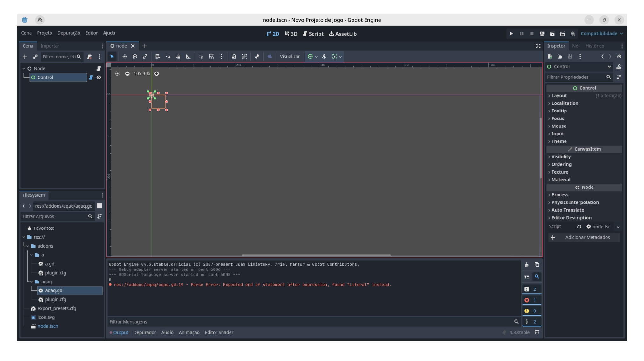Add a new node with plus icon
This screenshot has width=644, height=361.
25,57
